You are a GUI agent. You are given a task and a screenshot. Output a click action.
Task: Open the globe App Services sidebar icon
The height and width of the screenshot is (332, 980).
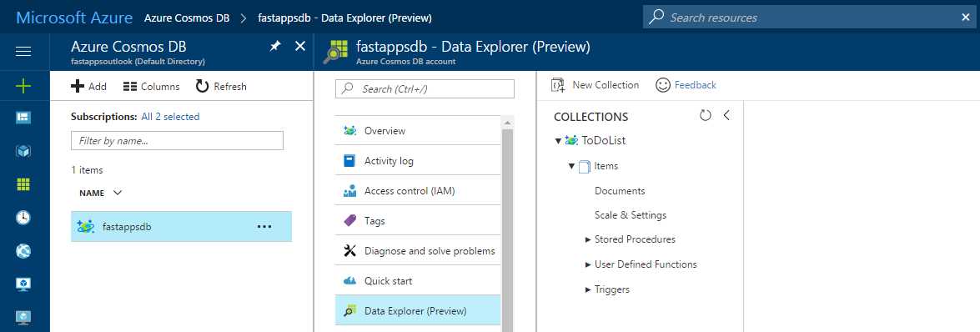(x=23, y=251)
